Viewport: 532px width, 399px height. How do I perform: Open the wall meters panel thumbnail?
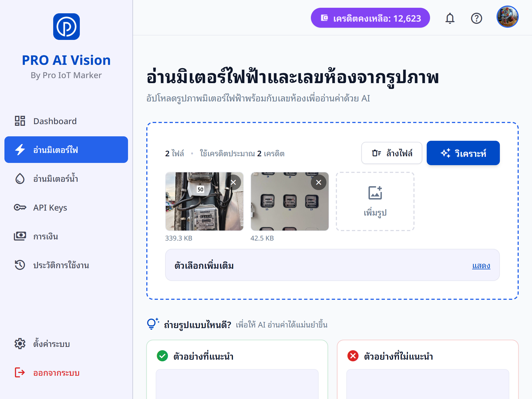(290, 201)
